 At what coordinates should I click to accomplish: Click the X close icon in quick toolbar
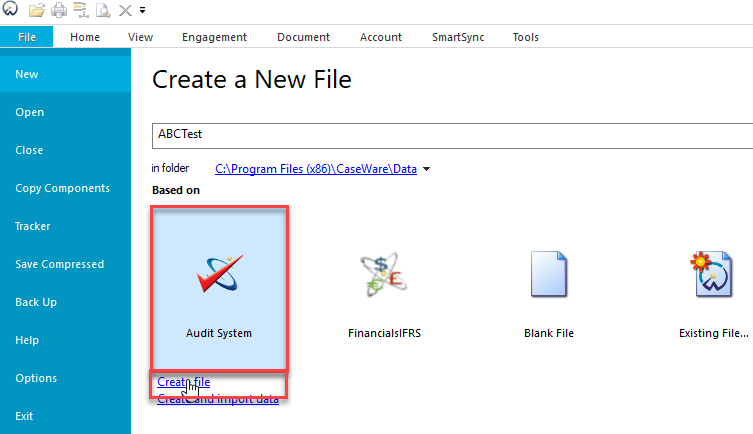[x=125, y=11]
